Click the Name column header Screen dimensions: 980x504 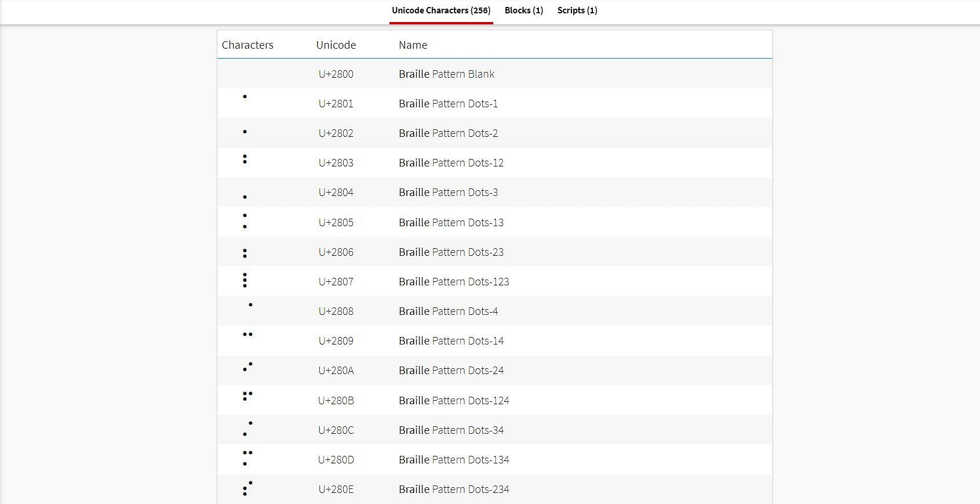coord(413,45)
